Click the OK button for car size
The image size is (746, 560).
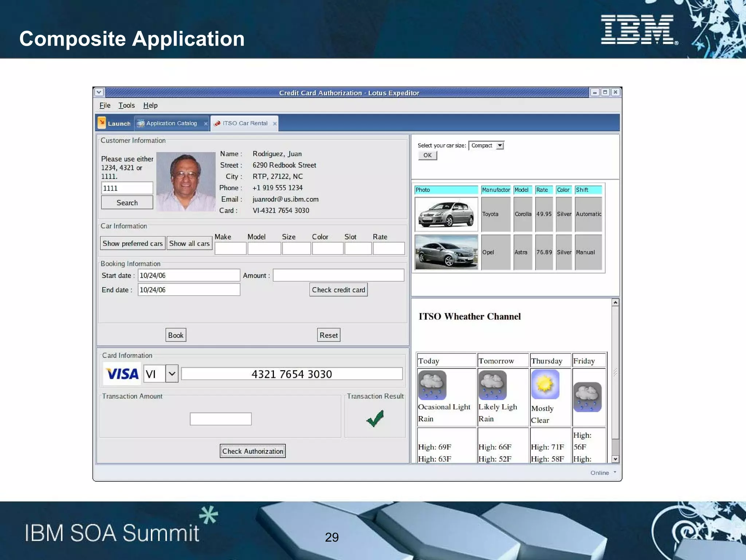[x=428, y=155]
